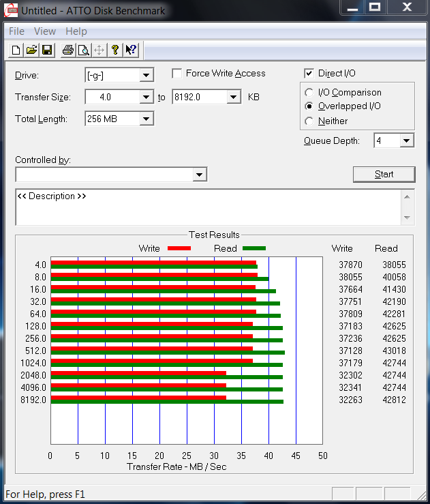The image size is (430, 504).
Task: Open the File menu
Action: 16,31
